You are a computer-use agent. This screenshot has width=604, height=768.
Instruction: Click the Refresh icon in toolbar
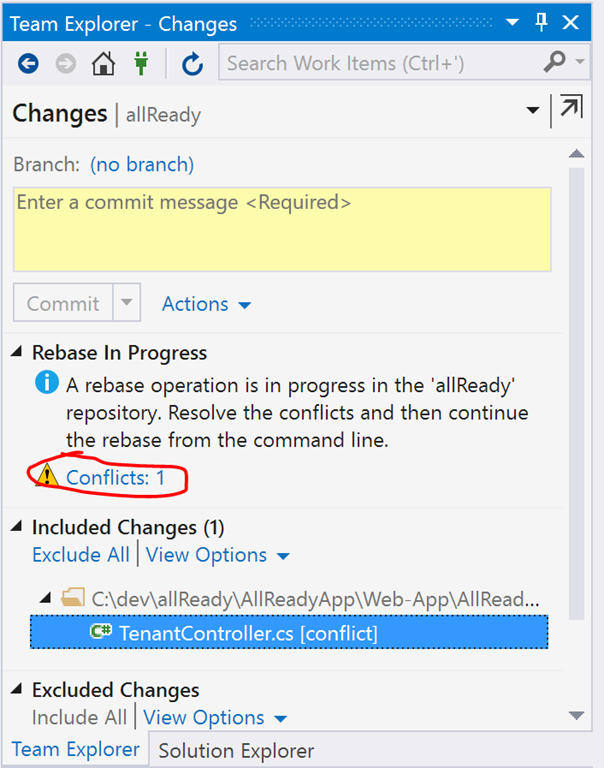coord(192,64)
